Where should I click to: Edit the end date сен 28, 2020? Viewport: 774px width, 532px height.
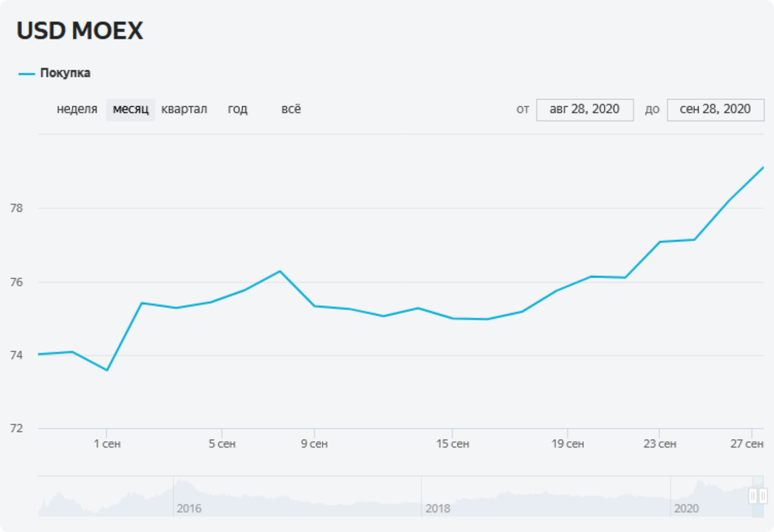(716, 109)
